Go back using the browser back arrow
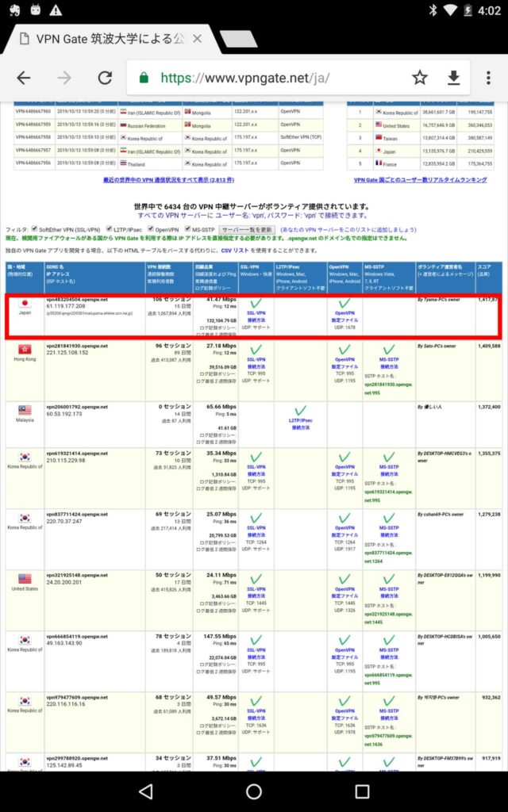The width and height of the screenshot is (508, 812). [24, 78]
